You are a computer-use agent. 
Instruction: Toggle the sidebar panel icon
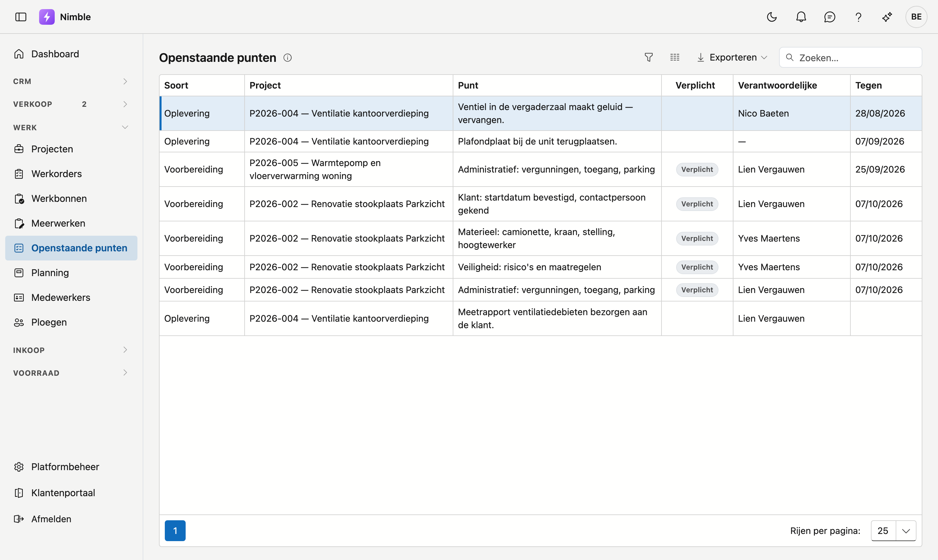click(x=21, y=17)
